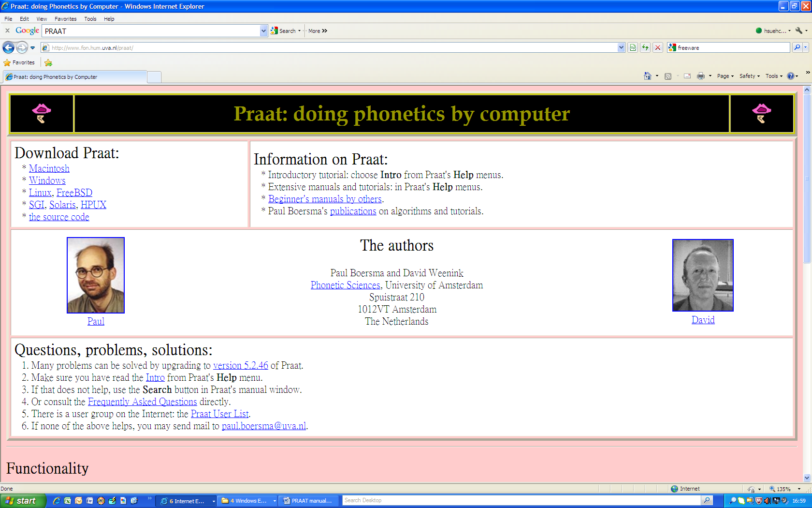This screenshot has height=508, width=812.
Task: Click the Search Desktop input field
Action: pos(522,500)
